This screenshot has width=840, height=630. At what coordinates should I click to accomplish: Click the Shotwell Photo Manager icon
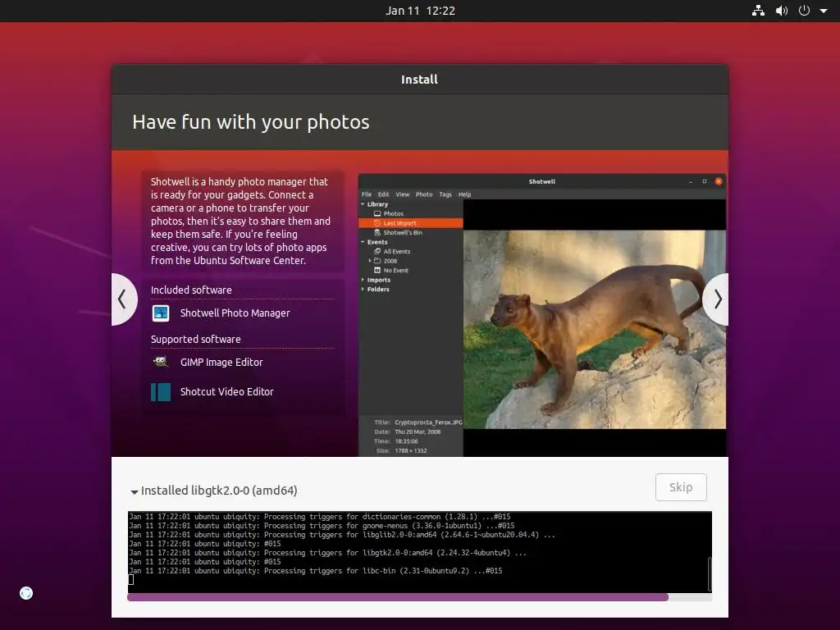tap(161, 313)
